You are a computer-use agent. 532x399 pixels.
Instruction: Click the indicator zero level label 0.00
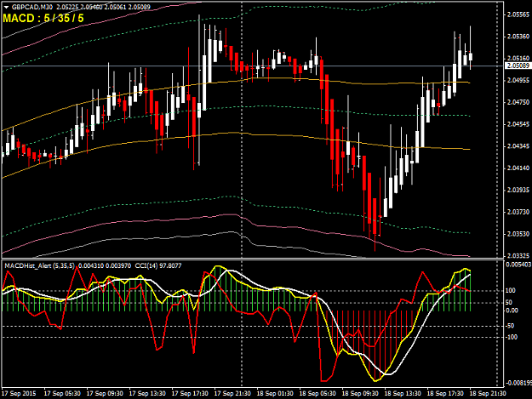point(512,311)
